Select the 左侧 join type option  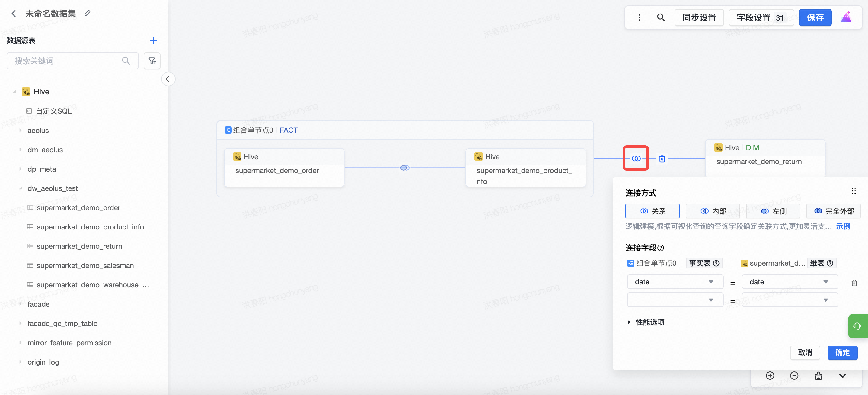click(x=773, y=211)
